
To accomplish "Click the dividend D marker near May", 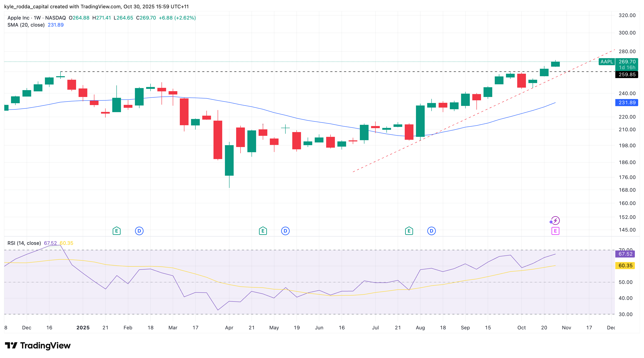I will pos(285,231).
